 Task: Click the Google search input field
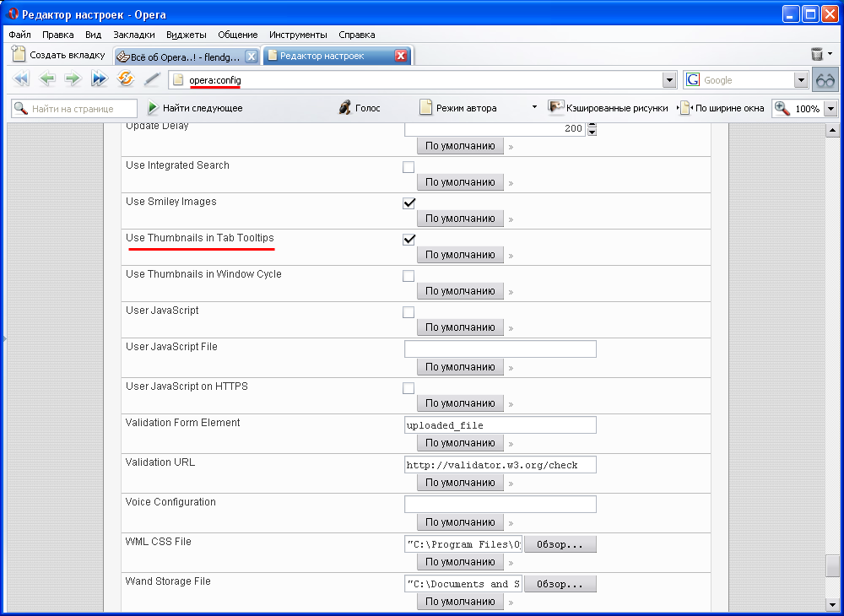747,80
